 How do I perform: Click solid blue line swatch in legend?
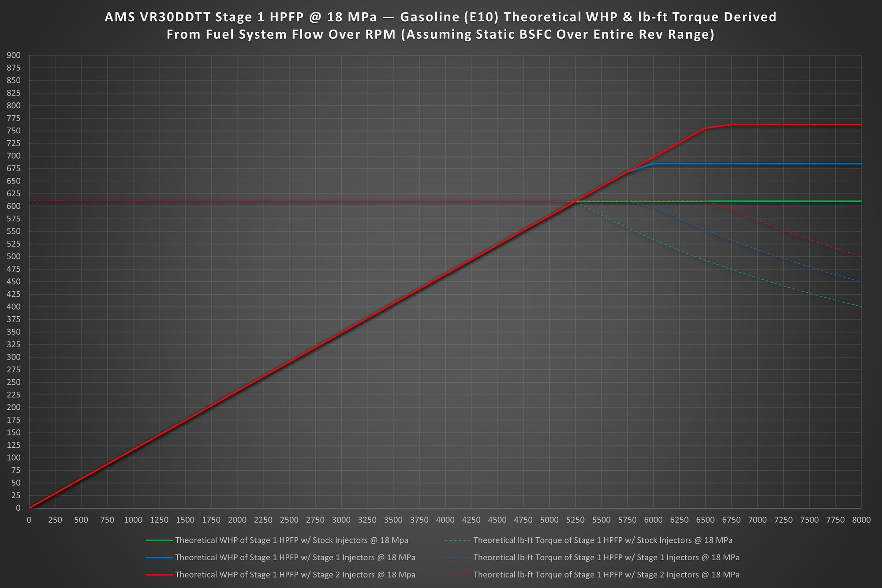(159, 558)
